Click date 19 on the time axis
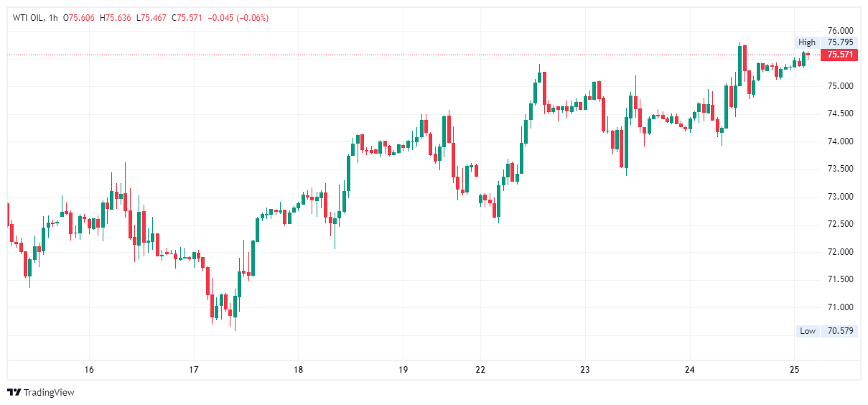Image resolution: width=868 pixels, height=405 pixels. point(403,370)
